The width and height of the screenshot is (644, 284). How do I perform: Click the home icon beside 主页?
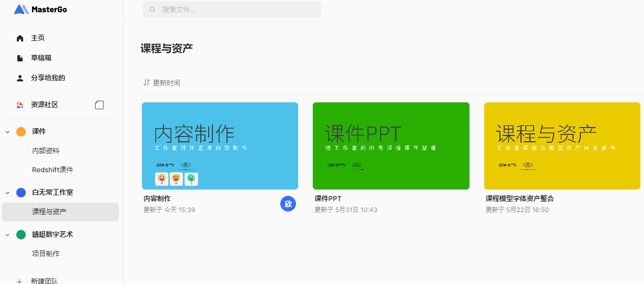pyautogui.click(x=20, y=38)
